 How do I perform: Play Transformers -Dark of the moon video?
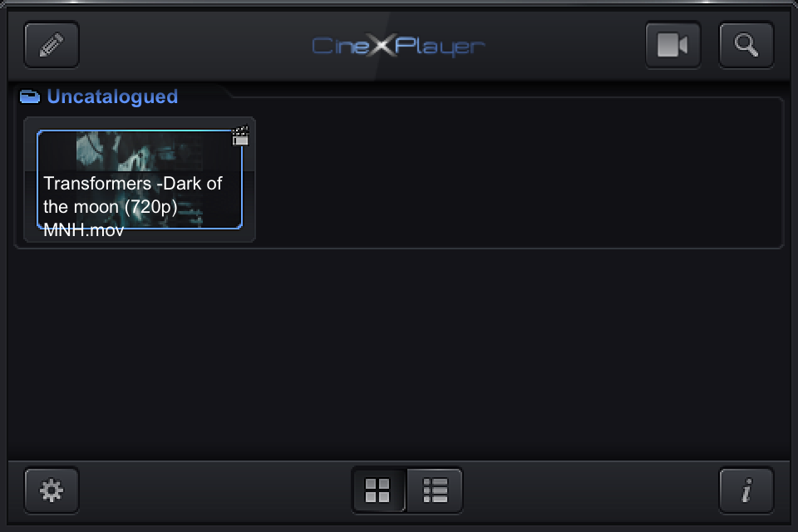[x=140, y=180]
